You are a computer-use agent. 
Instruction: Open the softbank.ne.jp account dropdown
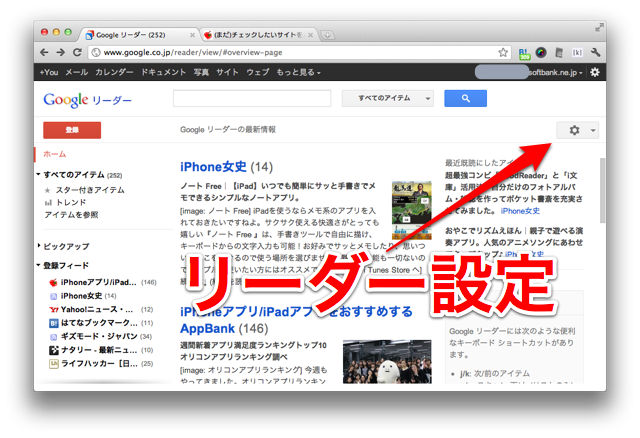(x=555, y=72)
